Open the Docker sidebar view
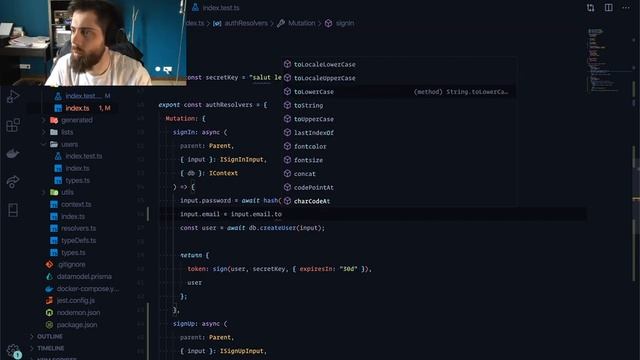The height and width of the screenshot is (360, 640). pos(13,153)
